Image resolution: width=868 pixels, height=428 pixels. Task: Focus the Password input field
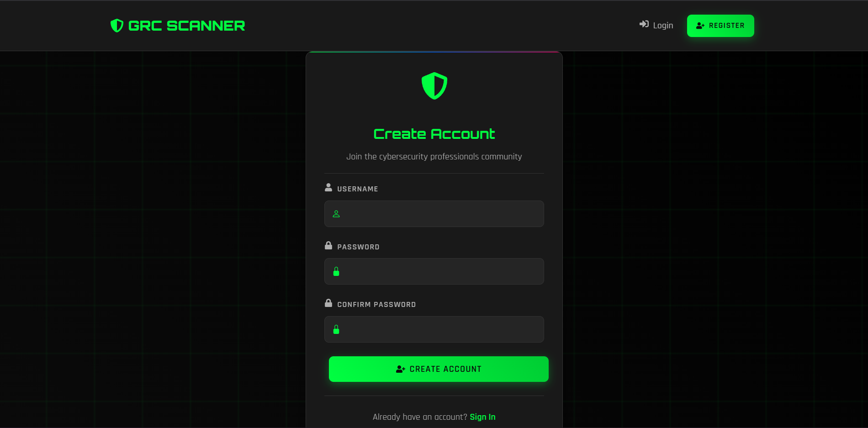pos(434,271)
